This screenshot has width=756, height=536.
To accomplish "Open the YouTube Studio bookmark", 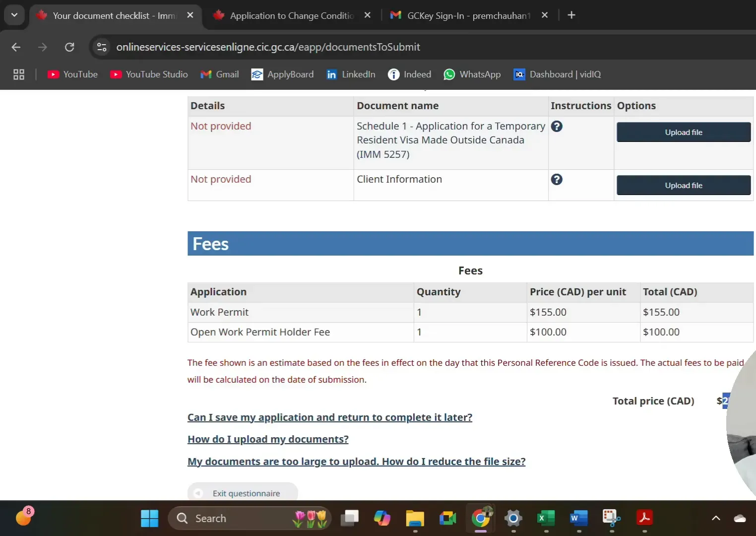I will (149, 74).
